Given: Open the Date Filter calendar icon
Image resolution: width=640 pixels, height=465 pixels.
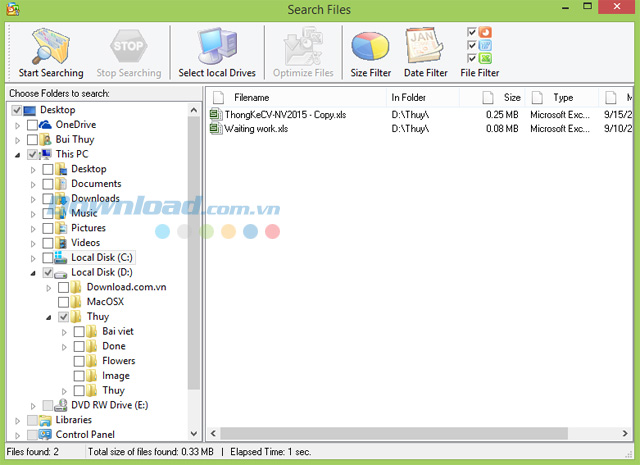Looking at the screenshot, I should point(424,45).
